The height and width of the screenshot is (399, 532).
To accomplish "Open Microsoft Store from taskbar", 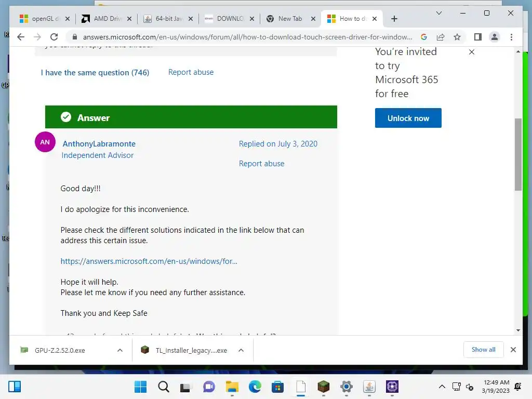I will pos(277,387).
